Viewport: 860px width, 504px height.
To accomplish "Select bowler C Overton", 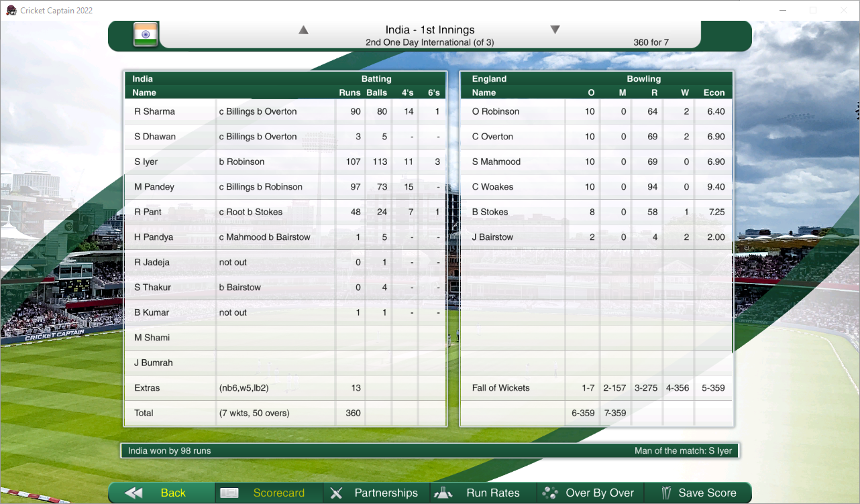I will tap(492, 137).
